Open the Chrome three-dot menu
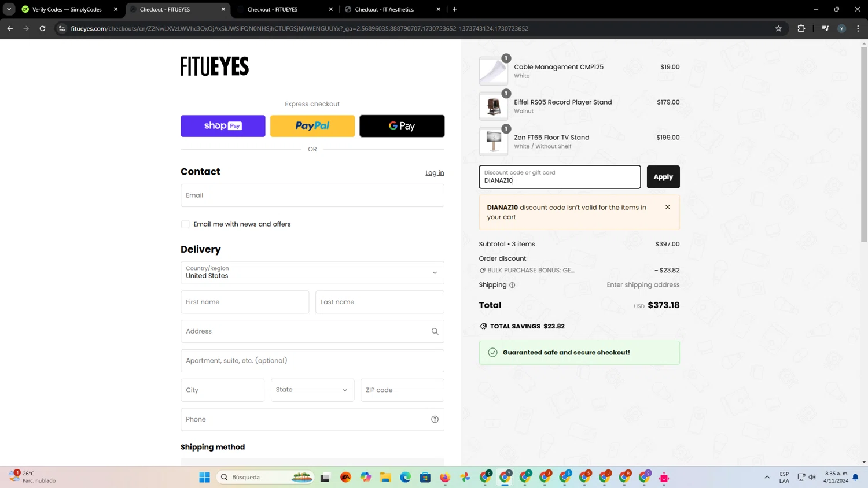Image resolution: width=868 pixels, height=488 pixels. click(x=858, y=28)
